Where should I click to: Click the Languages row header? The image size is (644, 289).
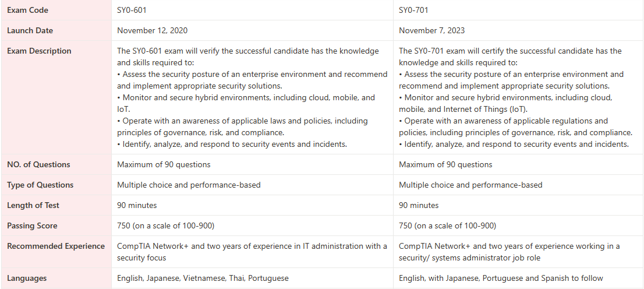[27, 278]
